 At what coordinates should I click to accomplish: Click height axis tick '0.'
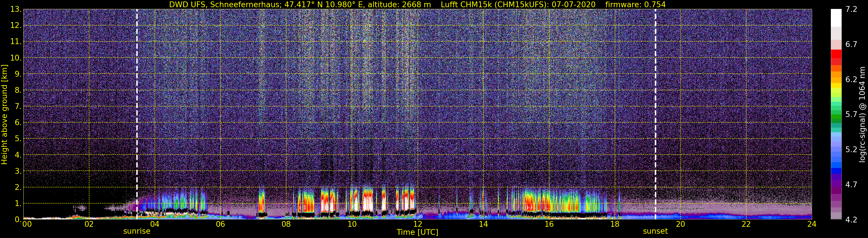pos(18,219)
